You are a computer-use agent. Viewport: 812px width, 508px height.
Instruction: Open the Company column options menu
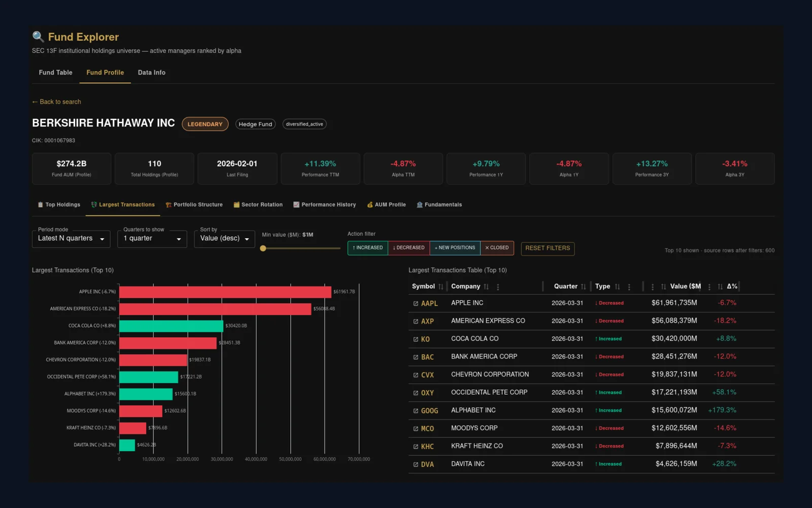tap(498, 287)
